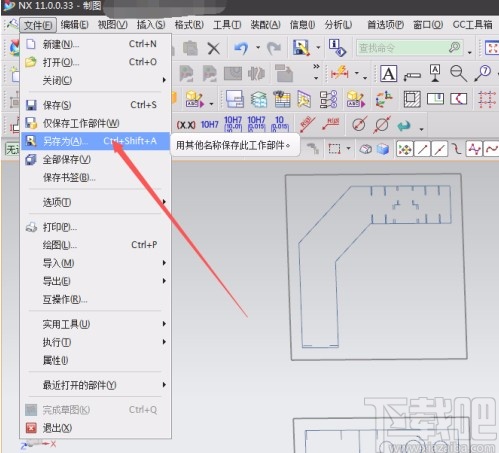This screenshot has width=499, height=453.
Task: Open dropdown arrow after command search box
Action: pos(469,52)
